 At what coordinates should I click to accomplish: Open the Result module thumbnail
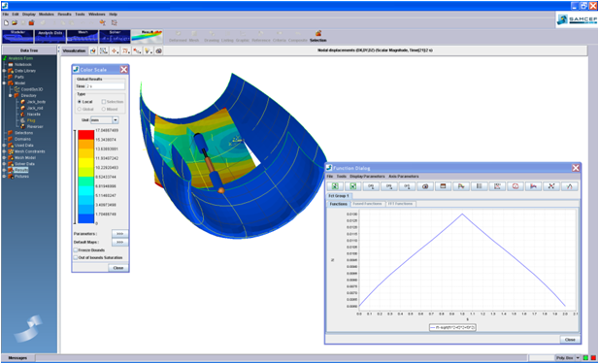pyautogui.click(x=147, y=37)
